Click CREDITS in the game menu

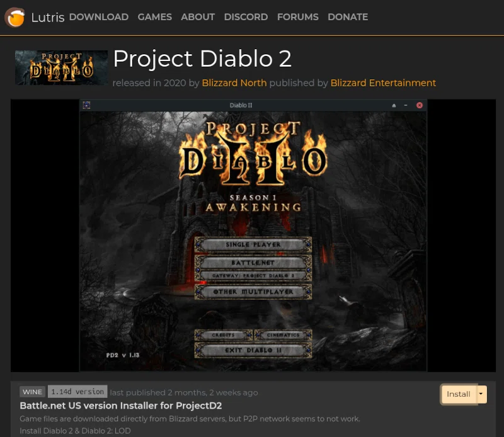pyautogui.click(x=224, y=335)
